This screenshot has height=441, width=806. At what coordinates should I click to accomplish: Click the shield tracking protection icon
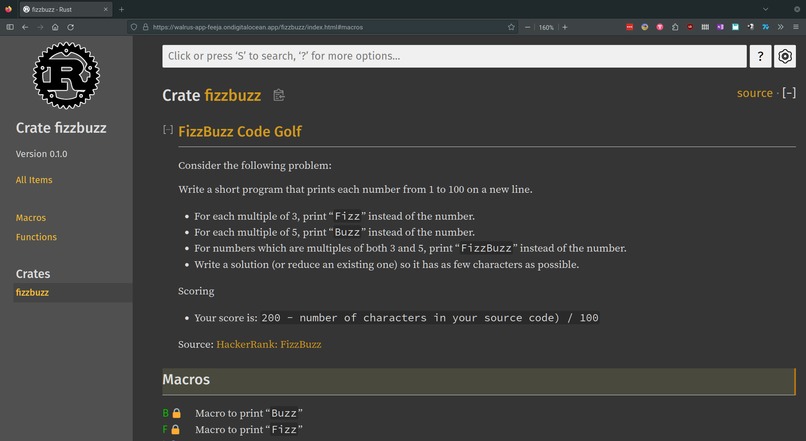click(134, 27)
